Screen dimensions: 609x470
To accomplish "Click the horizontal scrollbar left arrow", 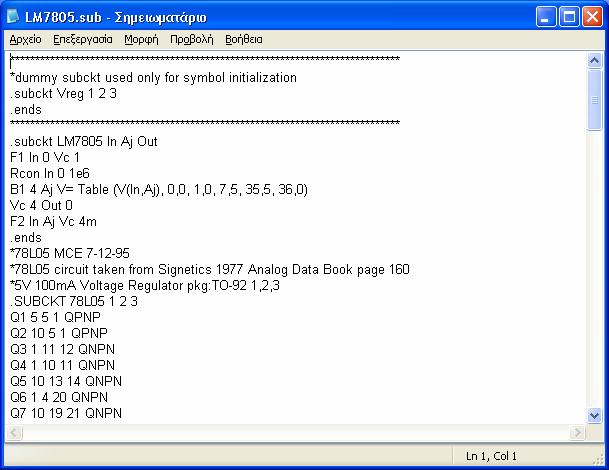I will point(14,432).
